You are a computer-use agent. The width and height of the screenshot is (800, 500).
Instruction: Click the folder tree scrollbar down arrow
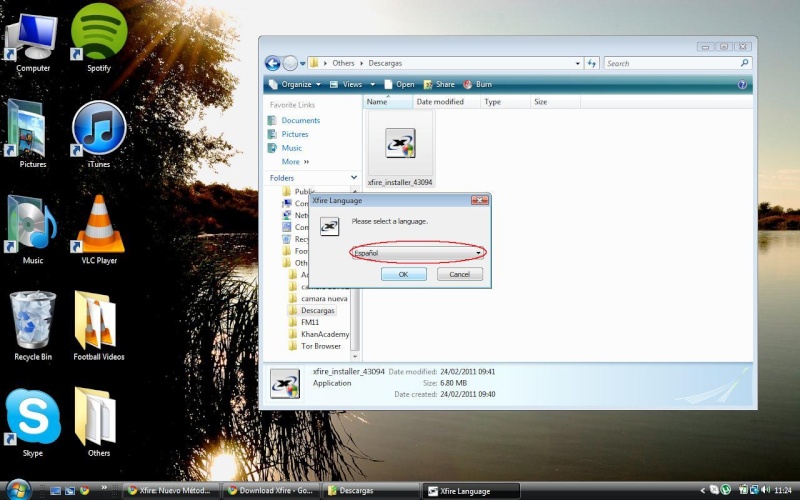coord(355,357)
